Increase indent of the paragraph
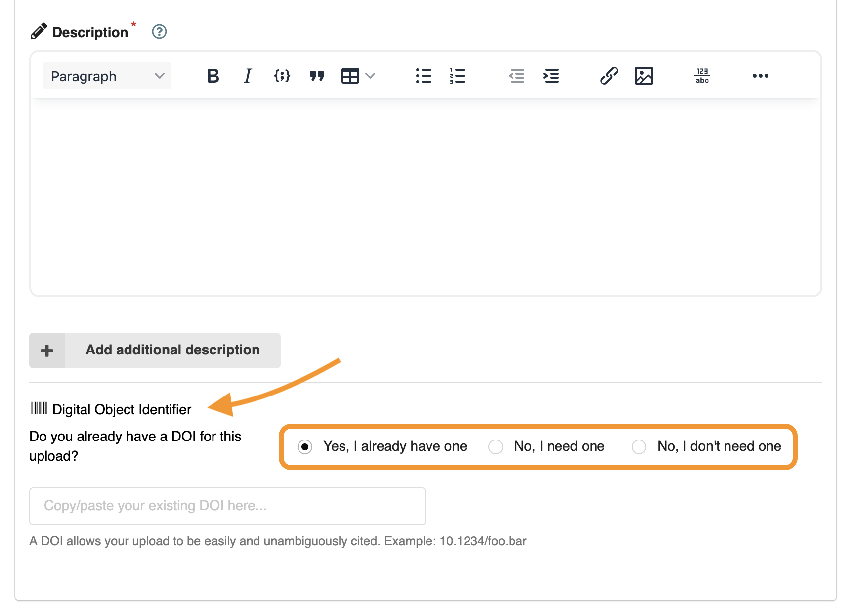Screen dimensions: 853x616 click(x=551, y=76)
